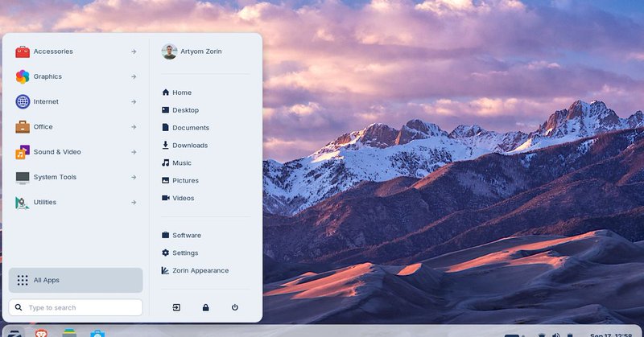
Task: Click the Zorin menu button on taskbar
Action: (14, 333)
